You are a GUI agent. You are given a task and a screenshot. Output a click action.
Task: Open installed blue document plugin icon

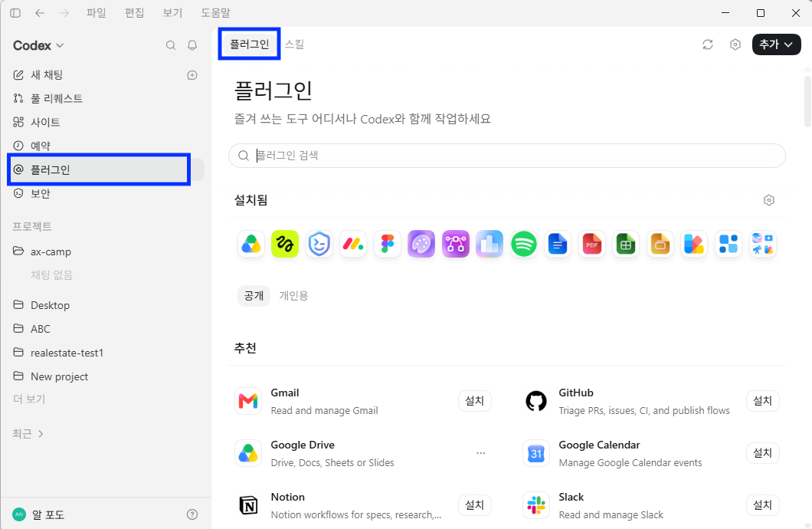coord(558,244)
